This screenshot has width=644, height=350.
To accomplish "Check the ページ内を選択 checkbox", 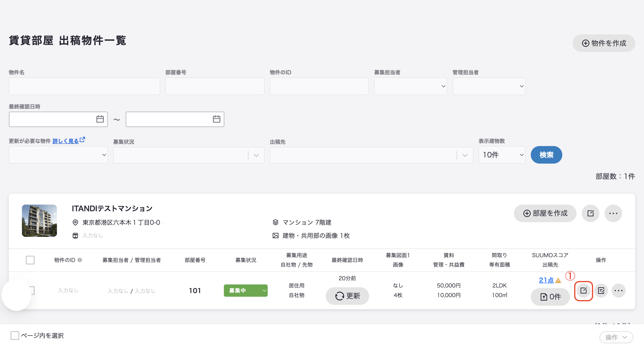I will pyautogui.click(x=15, y=336).
